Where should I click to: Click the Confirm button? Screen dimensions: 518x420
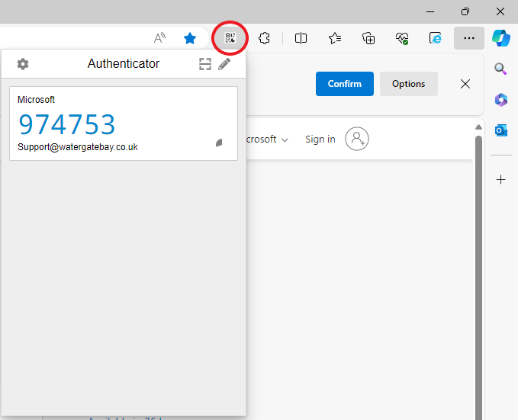coord(345,84)
